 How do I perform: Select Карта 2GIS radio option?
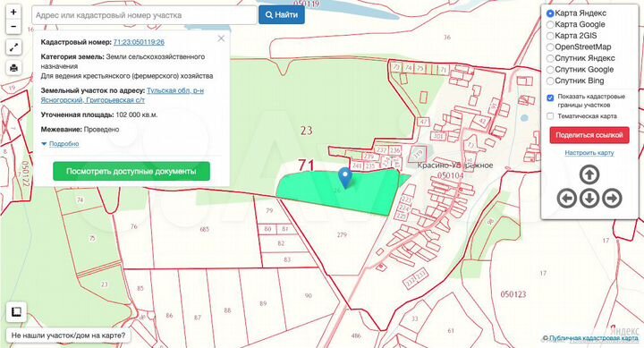[x=550, y=36]
